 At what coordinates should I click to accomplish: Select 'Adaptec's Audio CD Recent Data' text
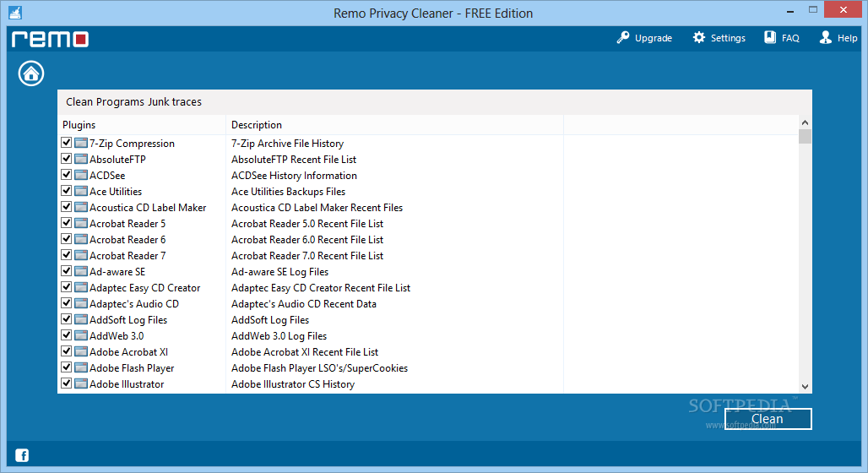[x=304, y=304]
